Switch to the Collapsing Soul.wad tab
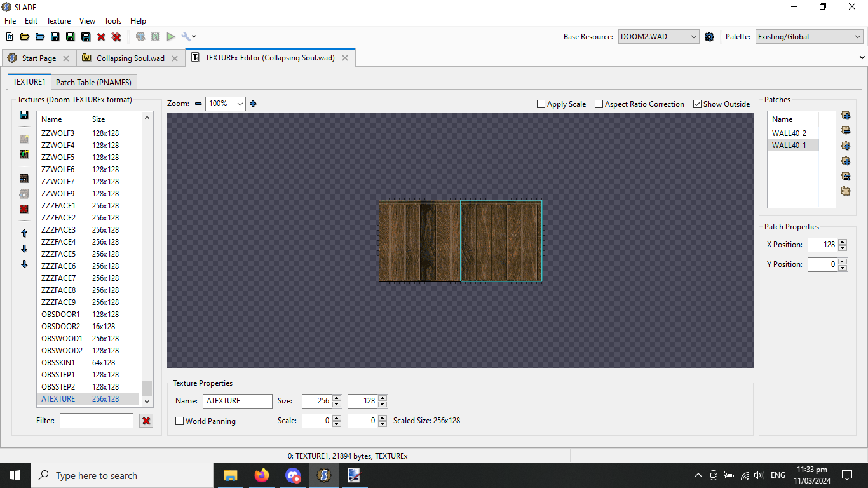The image size is (868, 488). [x=130, y=58]
